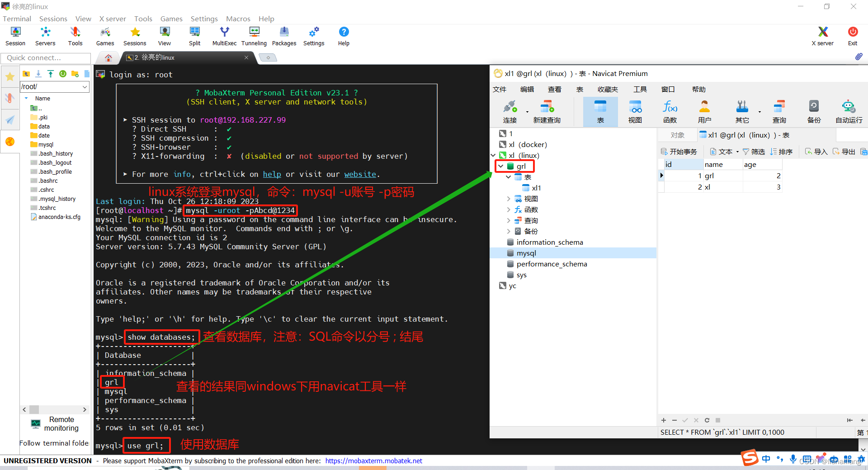Open MobaXterm Settings toolbar icon
Viewport: 868px width, 470px height.
[314, 36]
